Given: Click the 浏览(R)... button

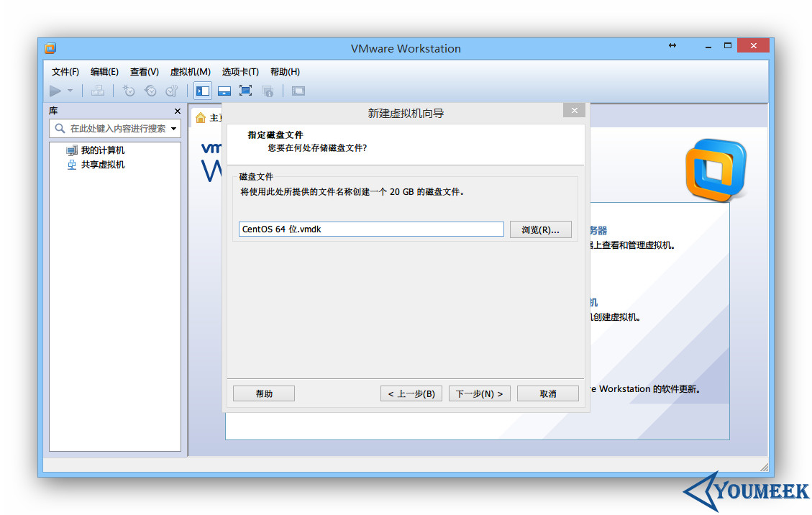Looking at the screenshot, I should point(540,229).
